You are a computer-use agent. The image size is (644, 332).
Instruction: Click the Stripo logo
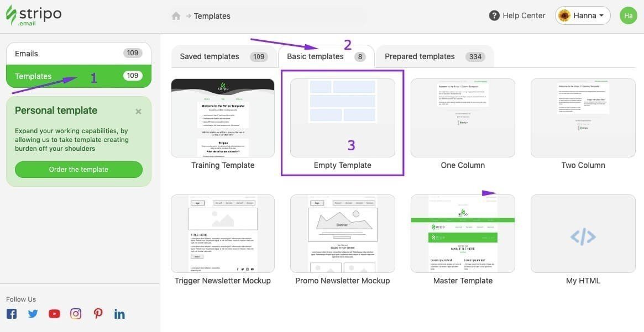point(33,15)
